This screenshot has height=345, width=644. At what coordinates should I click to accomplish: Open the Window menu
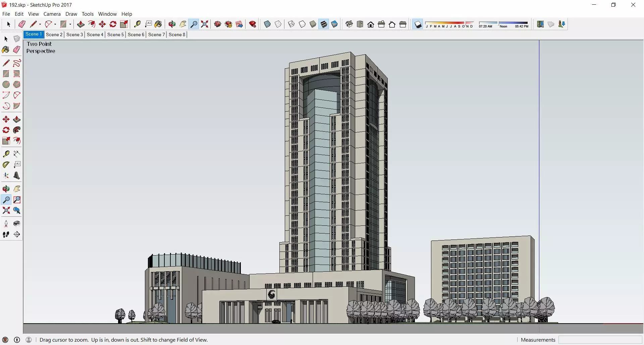tap(107, 14)
